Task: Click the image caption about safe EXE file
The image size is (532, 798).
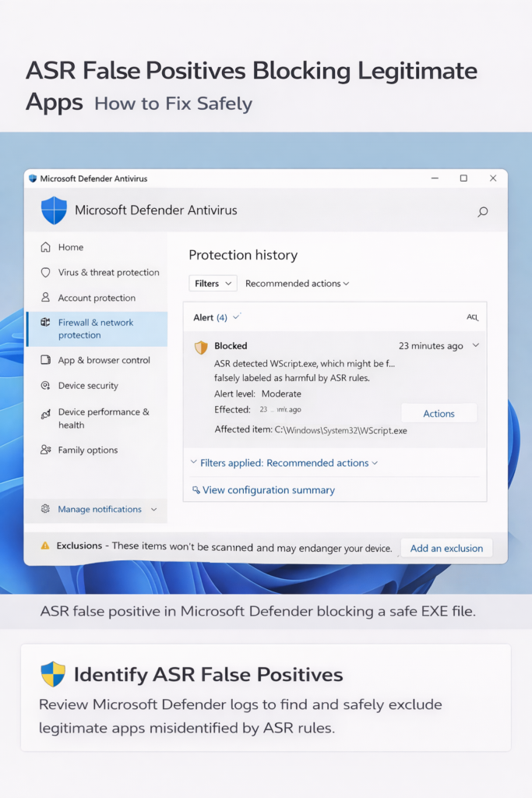Action: coord(258,611)
